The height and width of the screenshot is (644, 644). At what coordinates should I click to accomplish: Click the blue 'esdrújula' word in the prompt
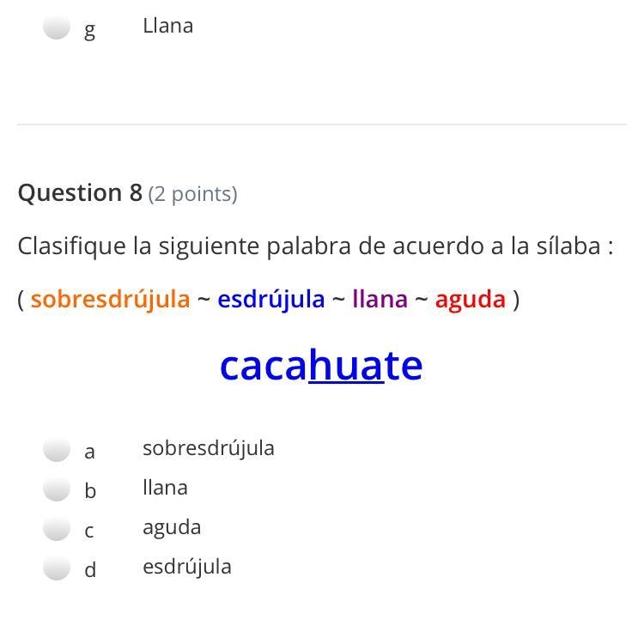point(271,300)
